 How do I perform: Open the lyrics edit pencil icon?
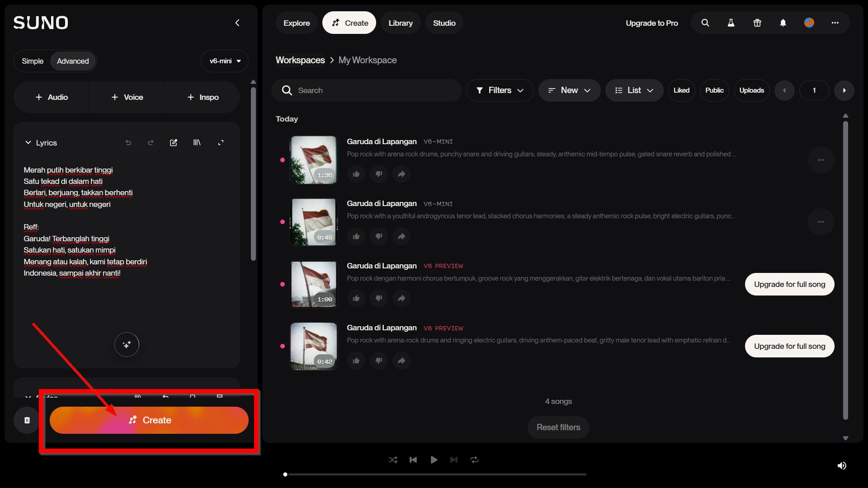click(174, 143)
